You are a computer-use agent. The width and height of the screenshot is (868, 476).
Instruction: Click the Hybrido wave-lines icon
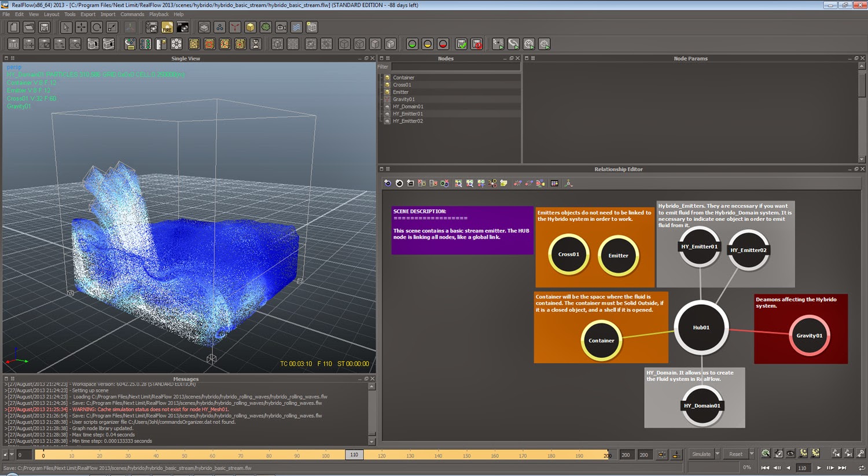[296, 27]
